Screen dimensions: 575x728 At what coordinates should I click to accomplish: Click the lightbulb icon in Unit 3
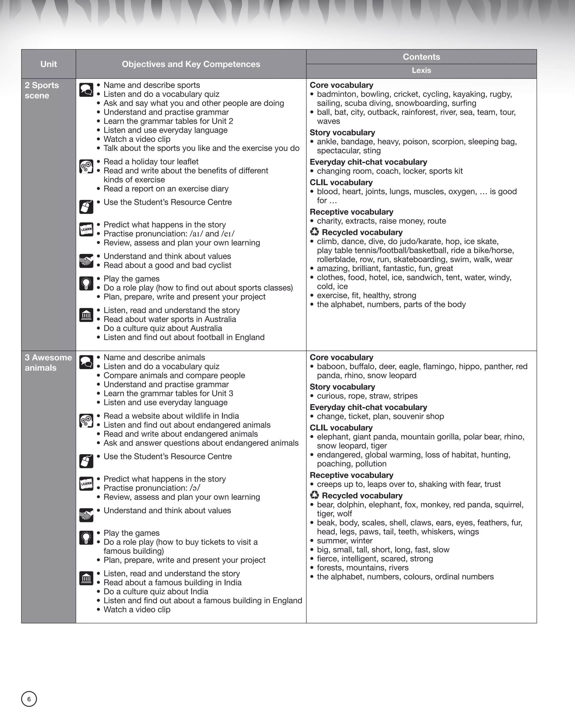tap(86, 537)
